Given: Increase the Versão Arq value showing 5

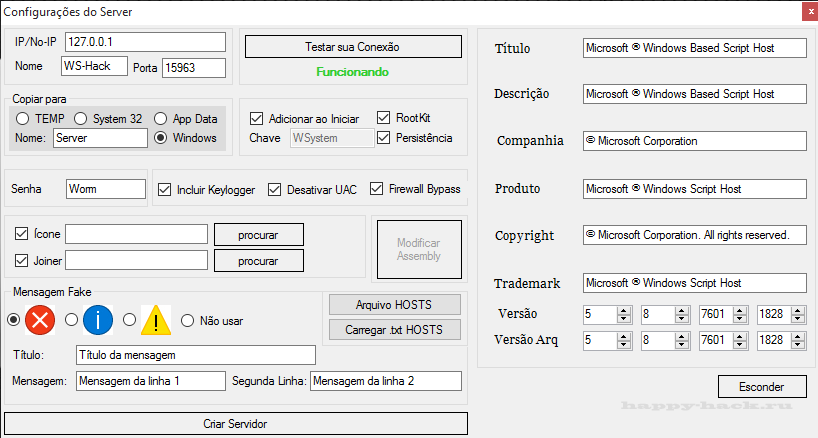Looking at the screenshot, I should (624, 336).
